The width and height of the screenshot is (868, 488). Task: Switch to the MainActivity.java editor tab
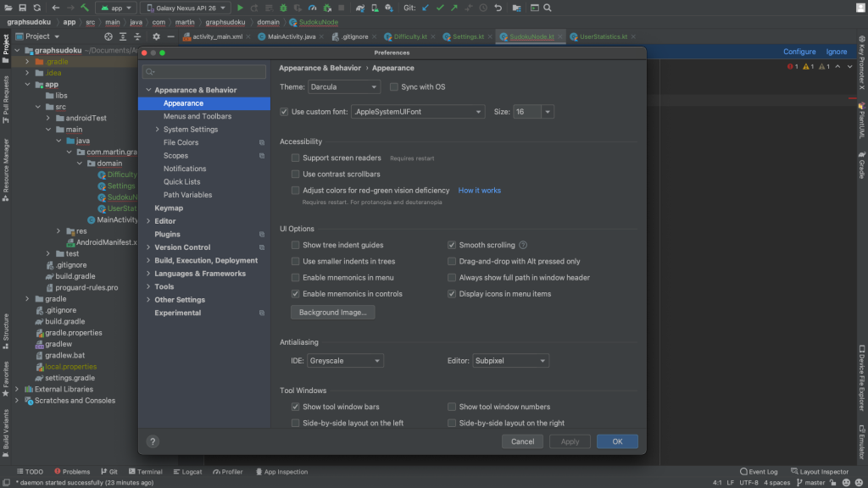click(x=291, y=37)
